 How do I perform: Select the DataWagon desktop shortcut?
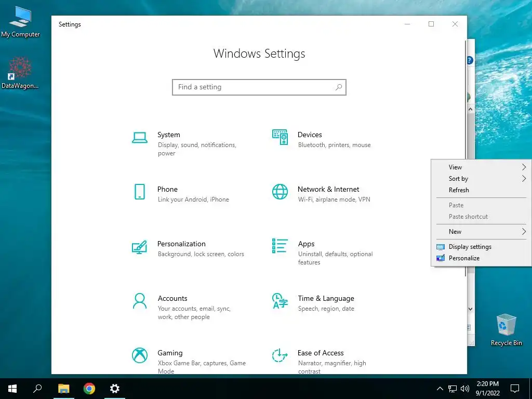(20, 73)
